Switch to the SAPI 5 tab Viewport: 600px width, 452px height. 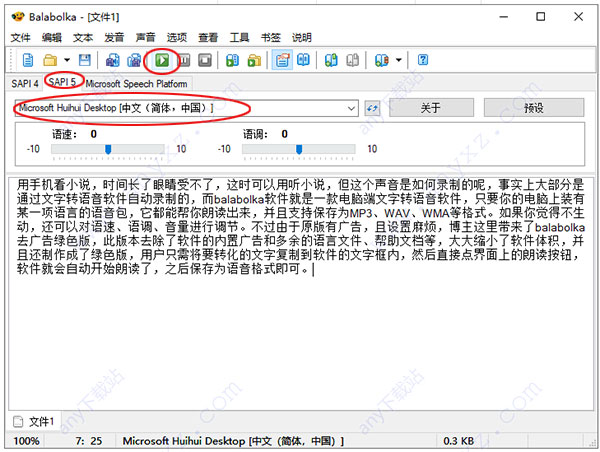62,82
